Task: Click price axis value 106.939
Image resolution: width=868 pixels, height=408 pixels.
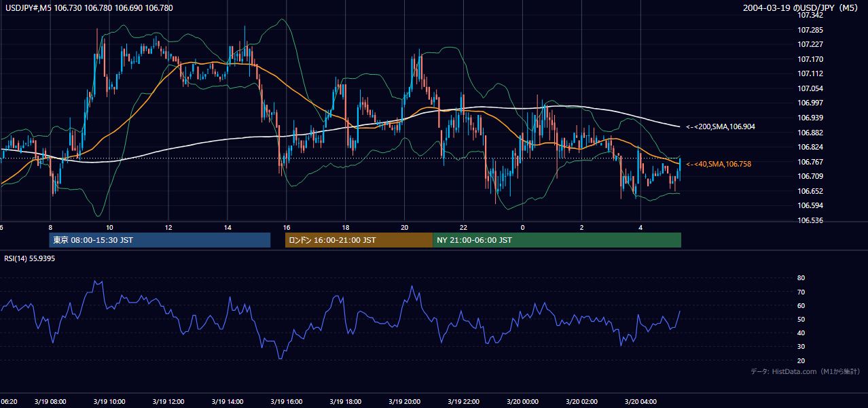Action: (x=810, y=118)
